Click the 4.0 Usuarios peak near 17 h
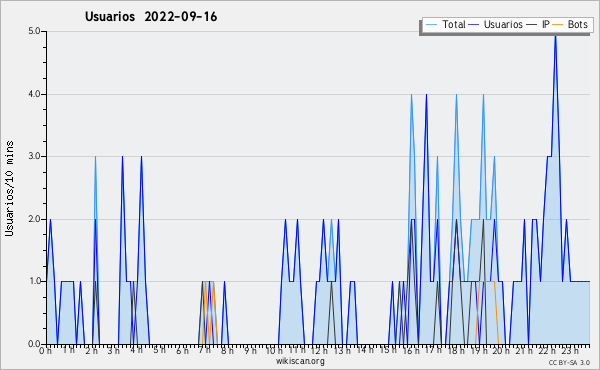This screenshot has width=600, height=370. [x=426, y=95]
